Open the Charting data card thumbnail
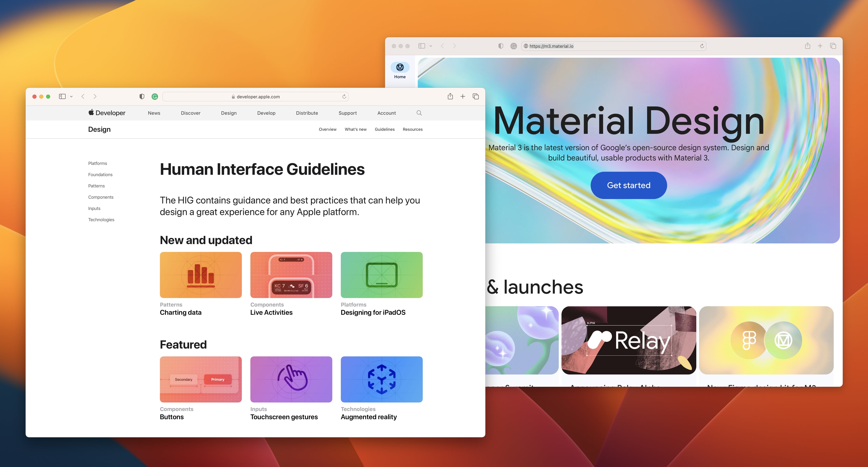The width and height of the screenshot is (868, 467). (x=201, y=275)
